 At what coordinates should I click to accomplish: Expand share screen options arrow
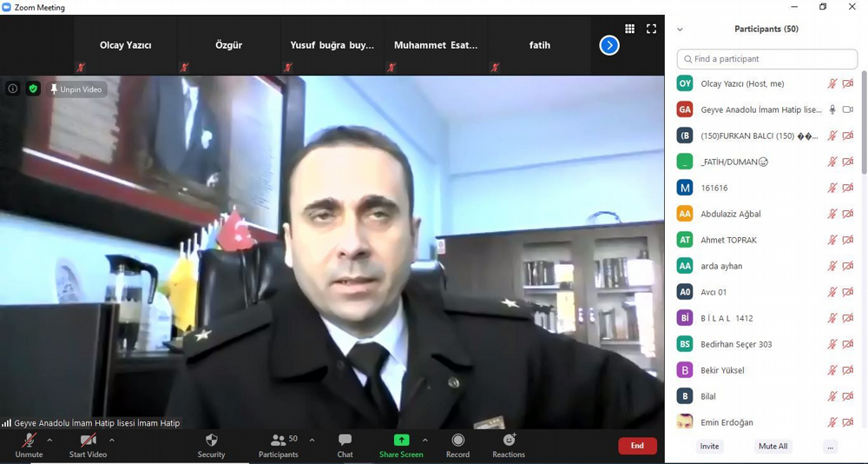coord(425,441)
